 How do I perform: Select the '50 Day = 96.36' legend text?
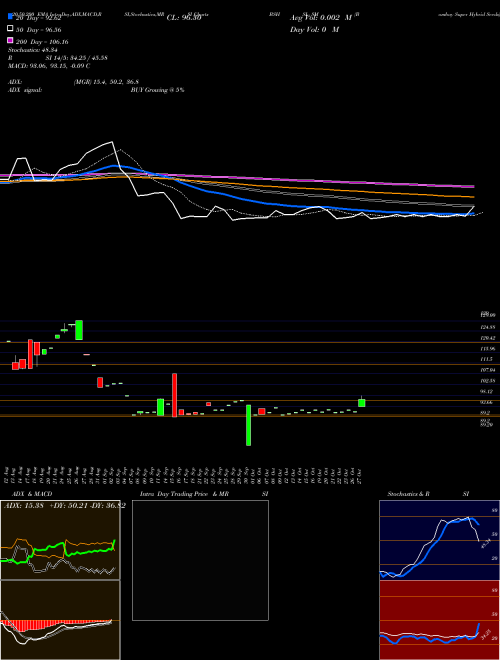pyautogui.click(x=38, y=30)
